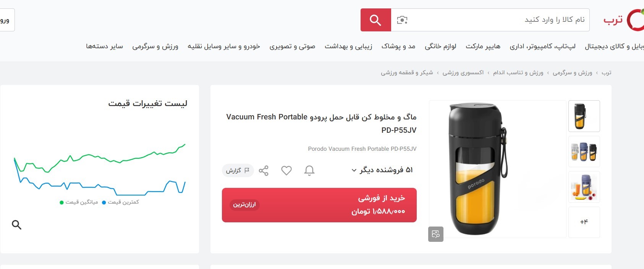Click the Torob logo
This screenshot has height=269, width=644.
point(623,20)
